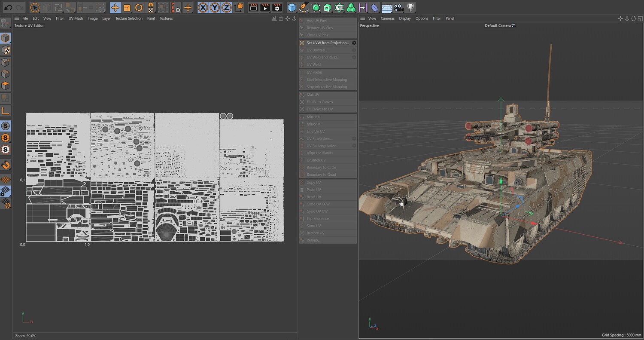Open Set UVW from Projection settings gear
This screenshot has height=340, width=644.
click(x=354, y=43)
